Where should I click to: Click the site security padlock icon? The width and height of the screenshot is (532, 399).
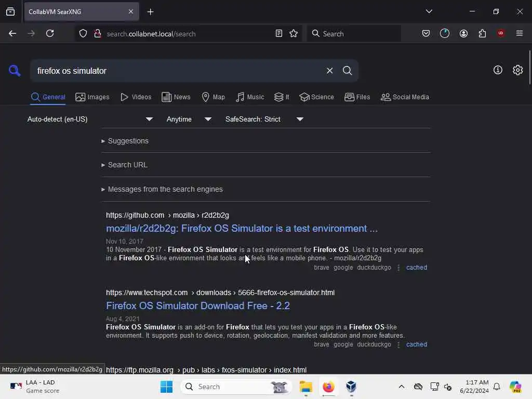coord(98,33)
